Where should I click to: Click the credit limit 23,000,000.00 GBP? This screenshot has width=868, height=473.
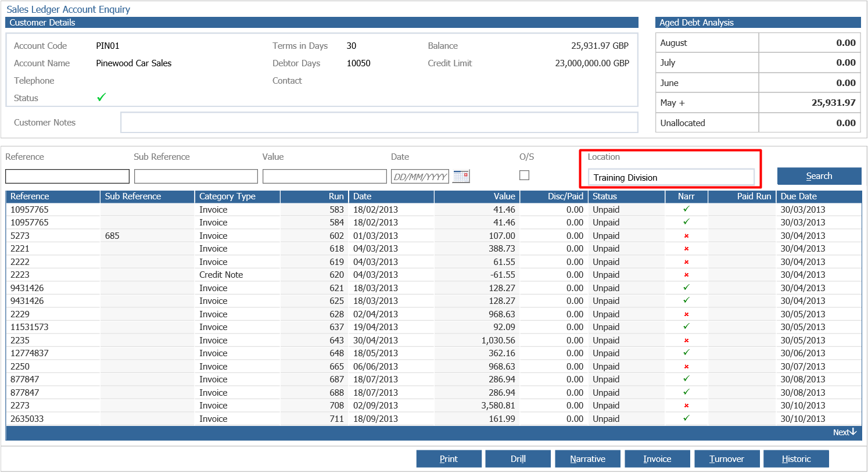(592, 63)
